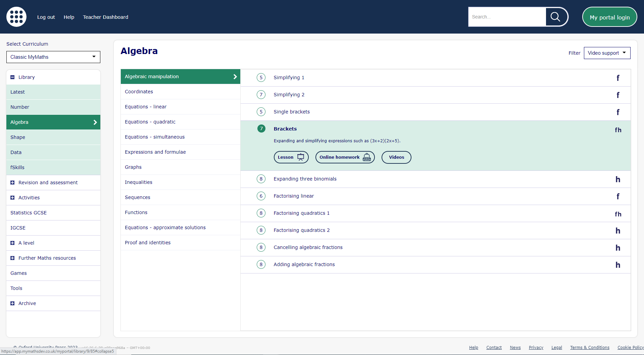Click the Contact footer link
644x355 pixels.
[494, 348]
